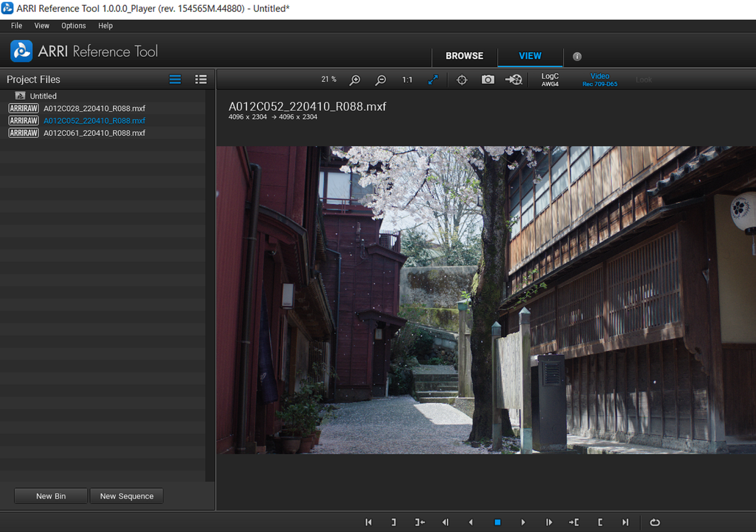Play the clip forward
The image size is (756, 532).
(x=523, y=523)
